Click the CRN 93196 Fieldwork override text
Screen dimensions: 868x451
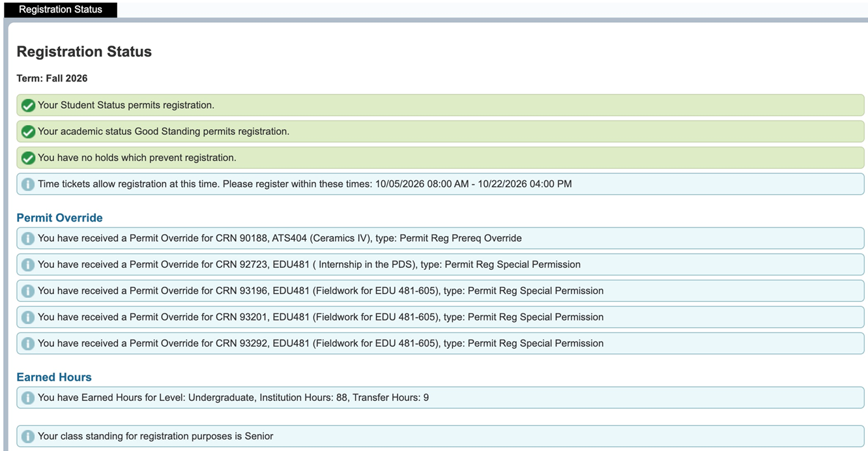coord(321,291)
